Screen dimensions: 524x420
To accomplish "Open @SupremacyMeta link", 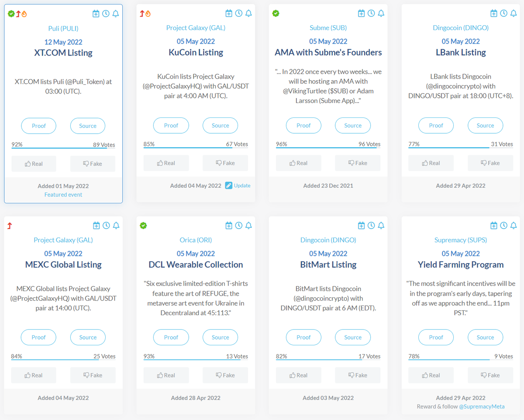I will coord(482,406).
